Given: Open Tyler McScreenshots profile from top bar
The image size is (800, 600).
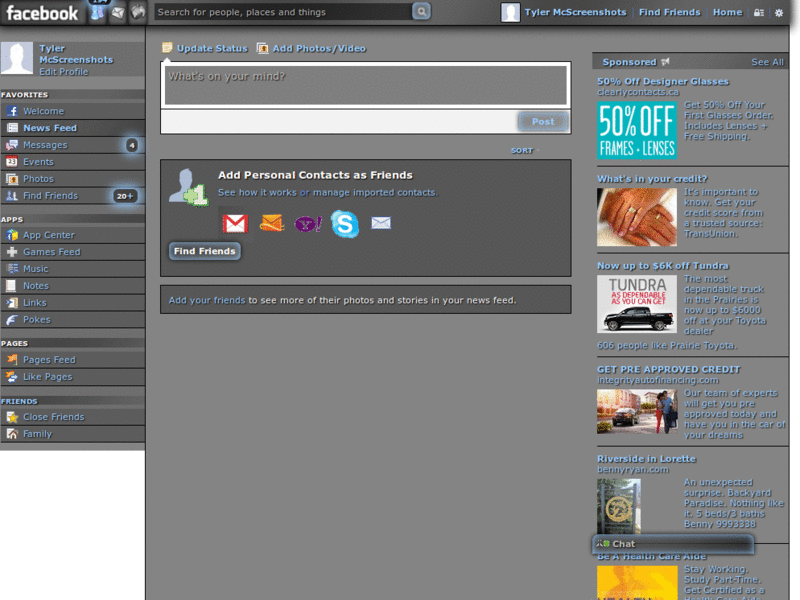Looking at the screenshot, I should (575, 12).
